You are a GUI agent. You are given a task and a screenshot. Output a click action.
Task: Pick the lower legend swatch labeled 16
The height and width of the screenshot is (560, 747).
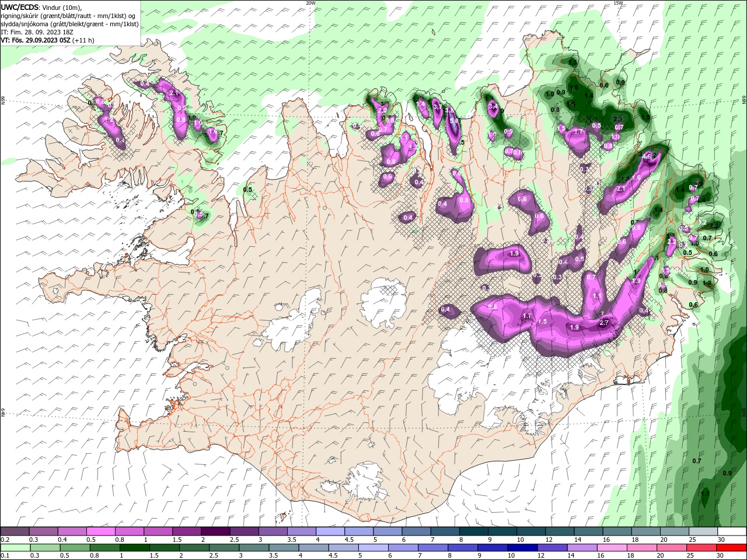tap(613, 548)
